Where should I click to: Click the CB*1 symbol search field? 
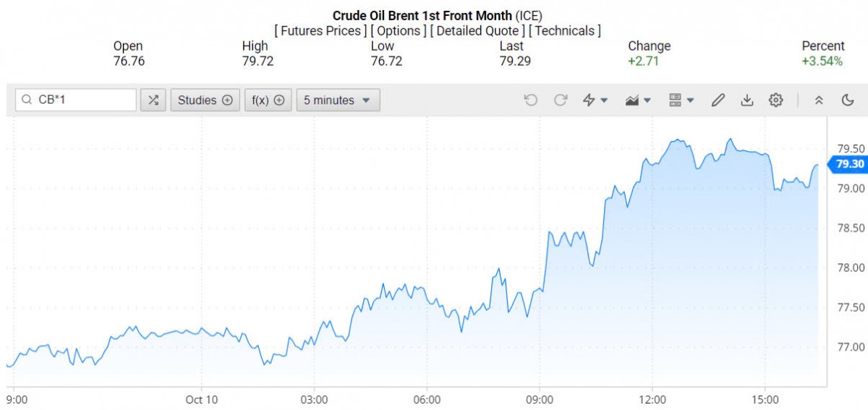click(77, 101)
